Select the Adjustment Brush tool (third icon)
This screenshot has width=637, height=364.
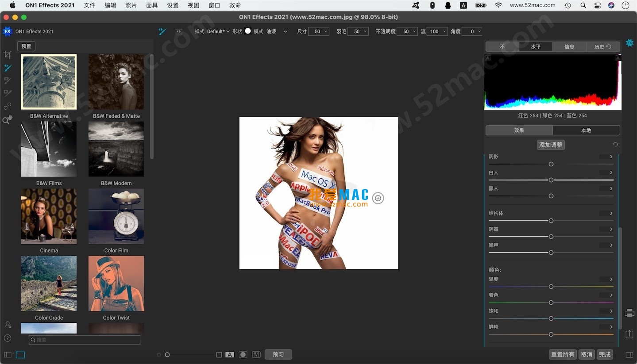click(8, 80)
